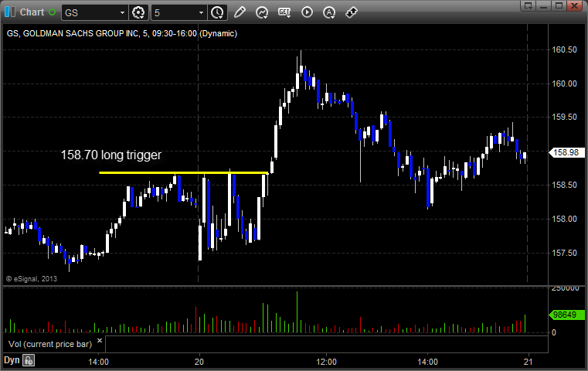Image resolution: width=588 pixels, height=371 pixels.
Task: Click the blue chart link indicator bars
Action: click(x=10, y=12)
